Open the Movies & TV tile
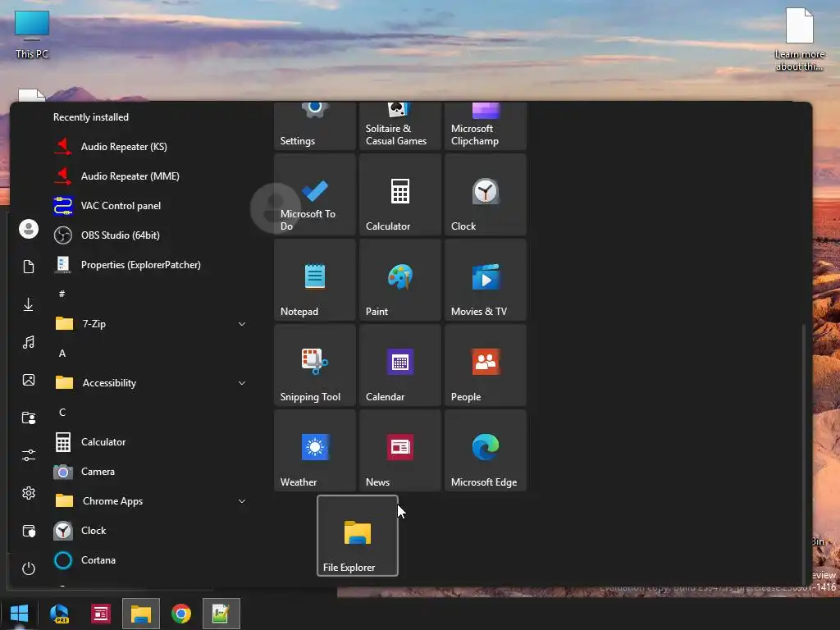This screenshot has width=840, height=630. [486, 280]
